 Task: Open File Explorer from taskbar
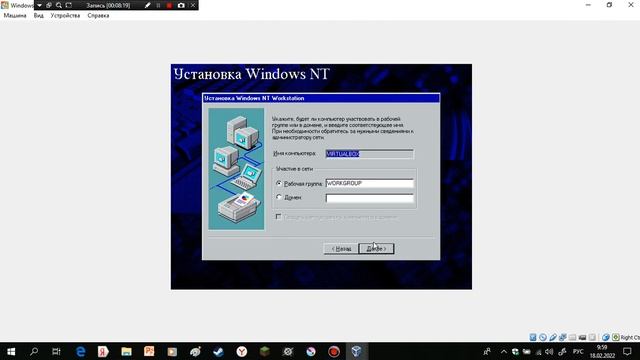pos(126,351)
